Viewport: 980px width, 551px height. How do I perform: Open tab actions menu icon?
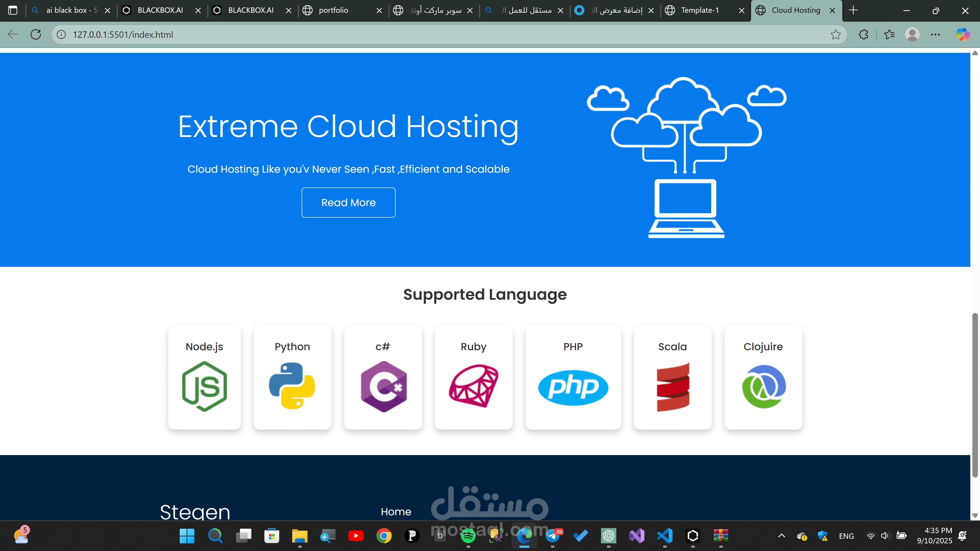pyautogui.click(x=13, y=10)
